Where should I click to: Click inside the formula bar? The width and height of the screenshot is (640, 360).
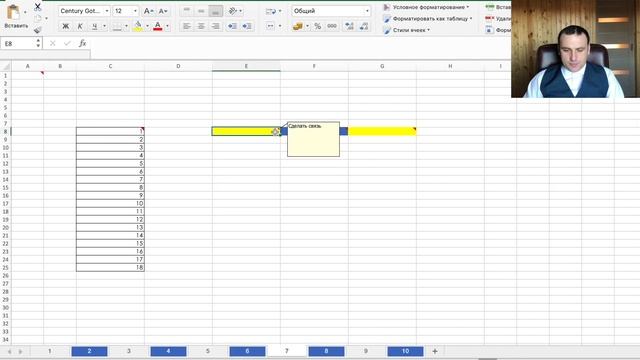coord(300,43)
